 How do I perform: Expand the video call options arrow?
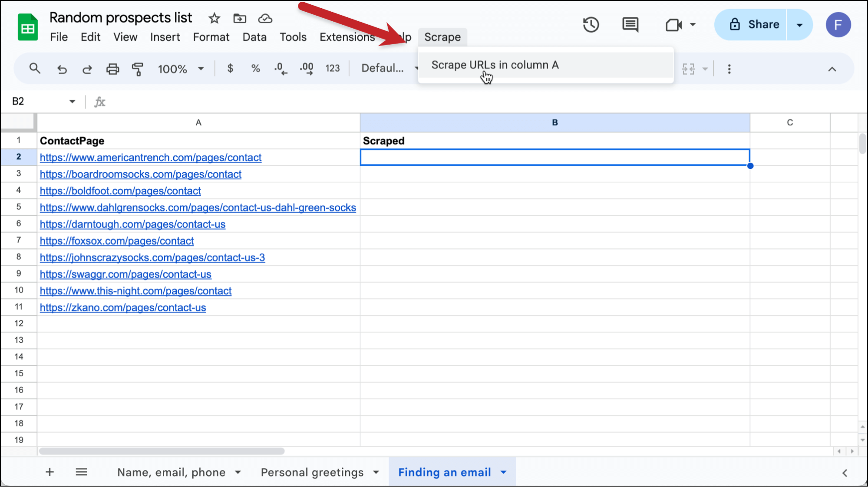(x=693, y=25)
